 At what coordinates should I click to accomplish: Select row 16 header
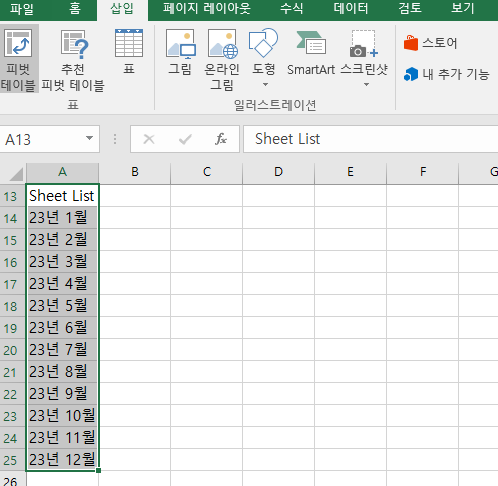(12, 262)
